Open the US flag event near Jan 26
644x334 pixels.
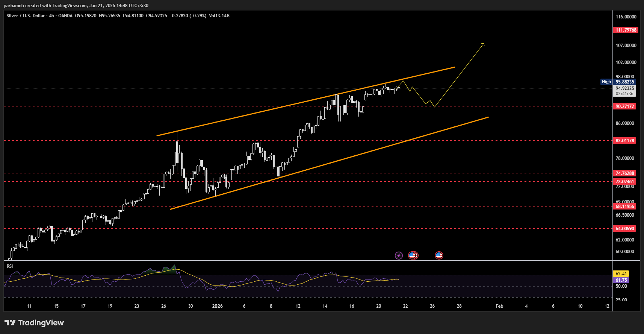click(x=439, y=256)
